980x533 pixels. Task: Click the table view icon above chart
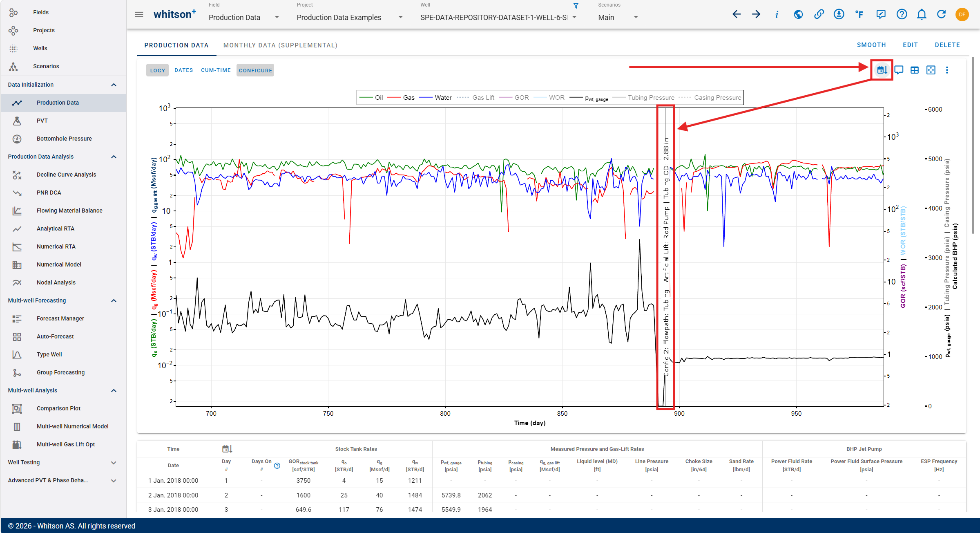point(915,70)
